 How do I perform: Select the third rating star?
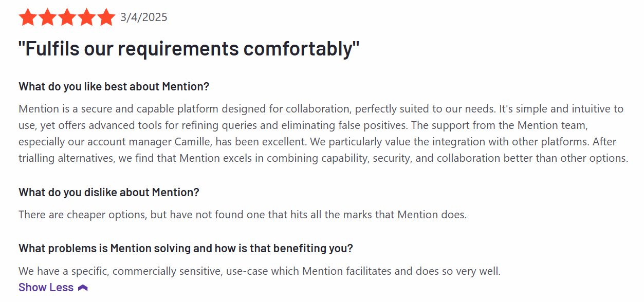point(67,17)
